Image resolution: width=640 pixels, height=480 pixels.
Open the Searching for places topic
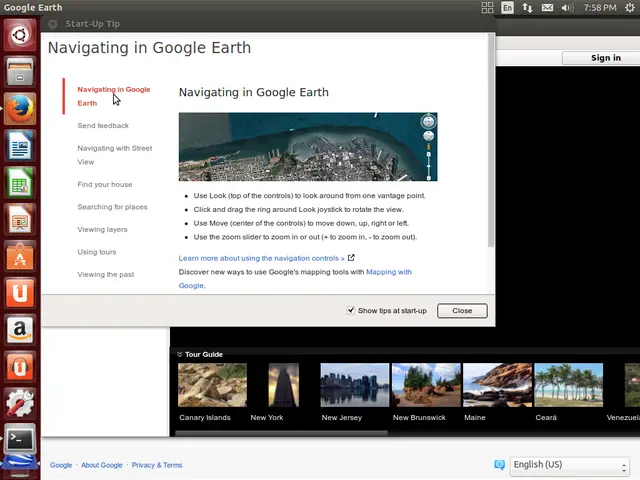pyautogui.click(x=112, y=207)
